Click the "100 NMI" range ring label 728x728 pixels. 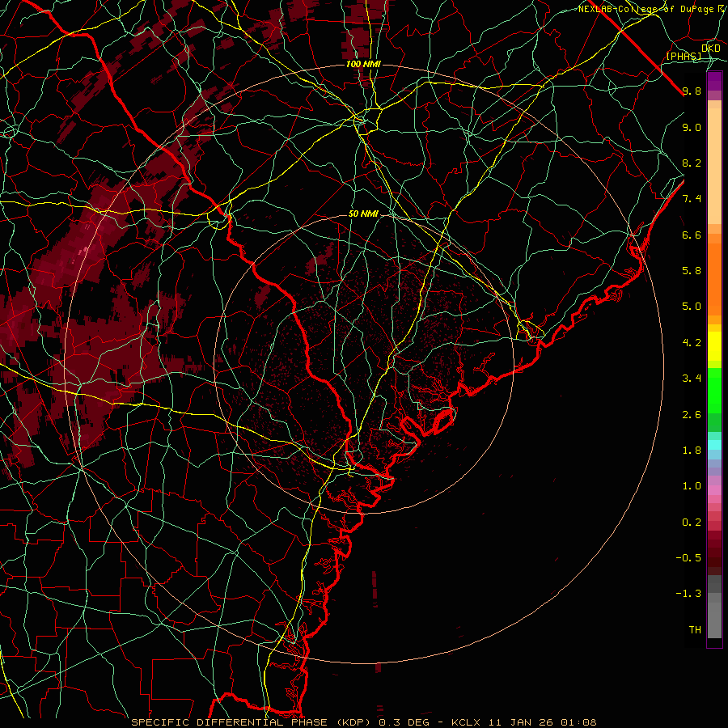pos(363,64)
